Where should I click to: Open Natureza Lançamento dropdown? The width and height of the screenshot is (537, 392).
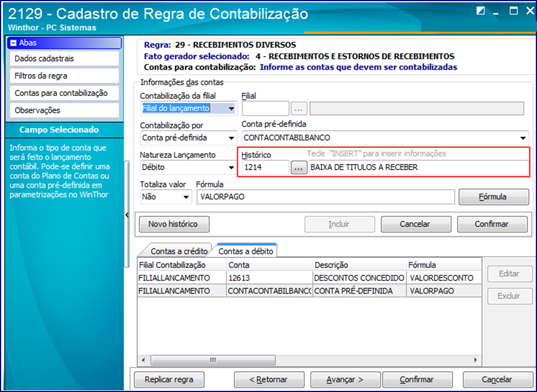tap(231, 168)
